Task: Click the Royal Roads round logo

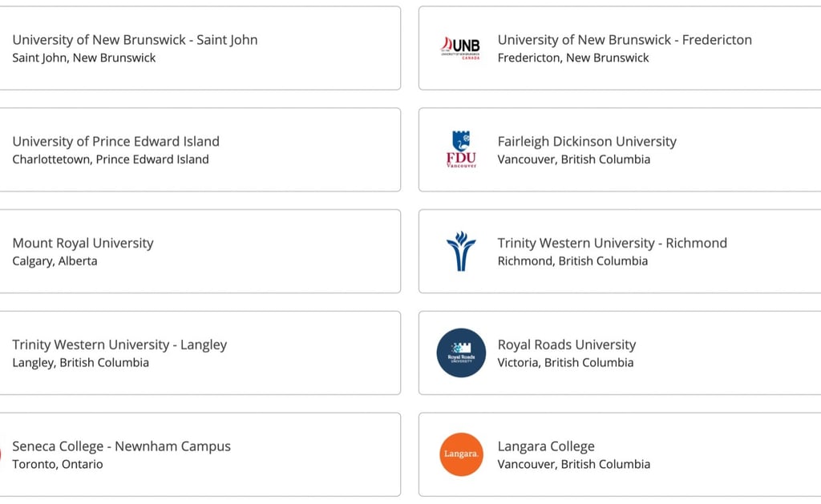Action: pos(461,353)
